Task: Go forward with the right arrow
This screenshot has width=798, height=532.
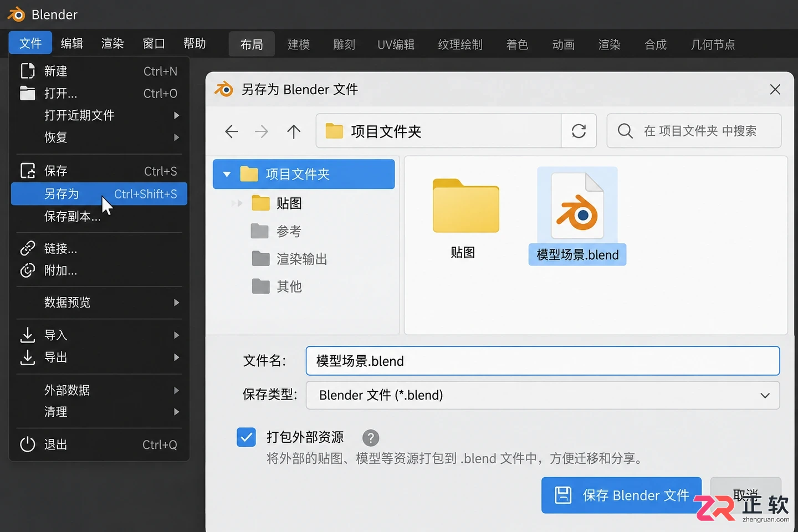Action: click(262, 131)
